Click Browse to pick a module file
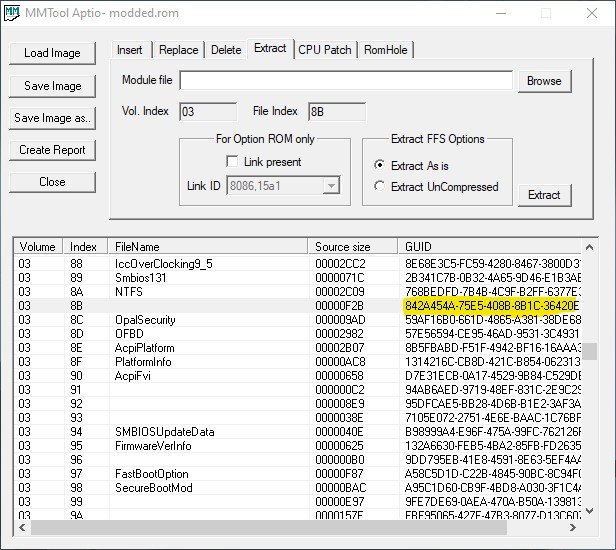 [544, 81]
